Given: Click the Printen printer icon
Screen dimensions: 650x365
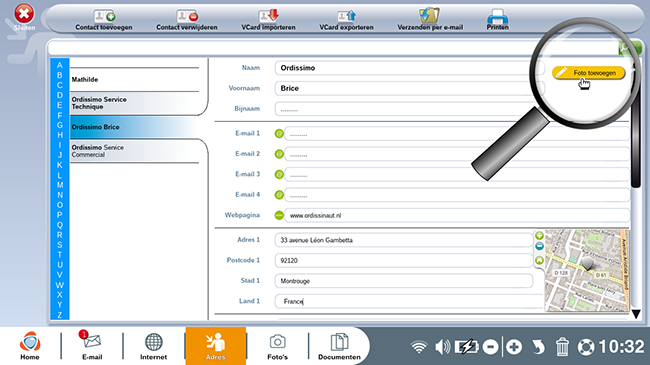Looking at the screenshot, I should pyautogui.click(x=497, y=16).
